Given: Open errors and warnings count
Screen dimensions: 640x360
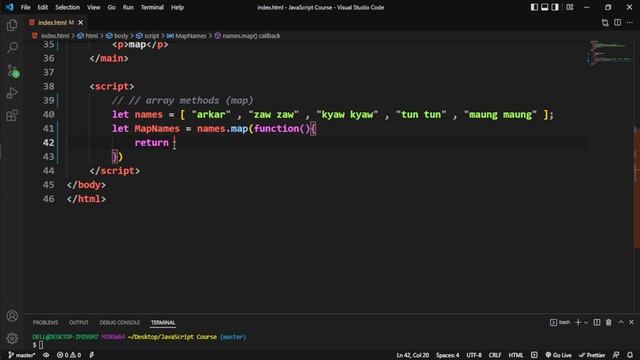Looking at the screenshot, I should coord(69,355).
